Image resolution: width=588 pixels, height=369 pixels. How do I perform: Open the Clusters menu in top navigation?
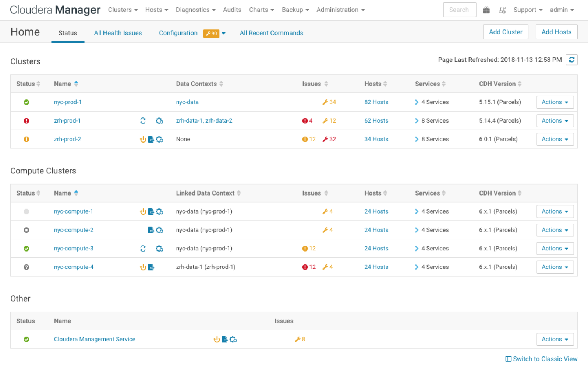point(123,10)
